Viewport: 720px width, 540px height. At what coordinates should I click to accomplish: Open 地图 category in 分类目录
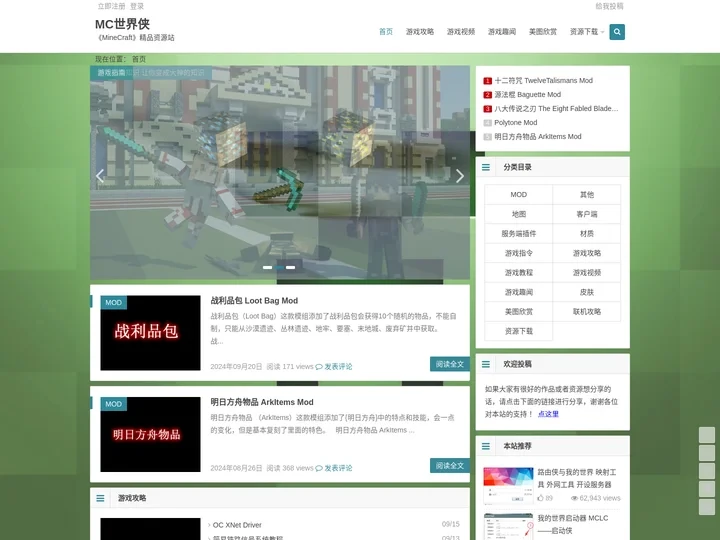pyautogui.click(x=518, y=214)
